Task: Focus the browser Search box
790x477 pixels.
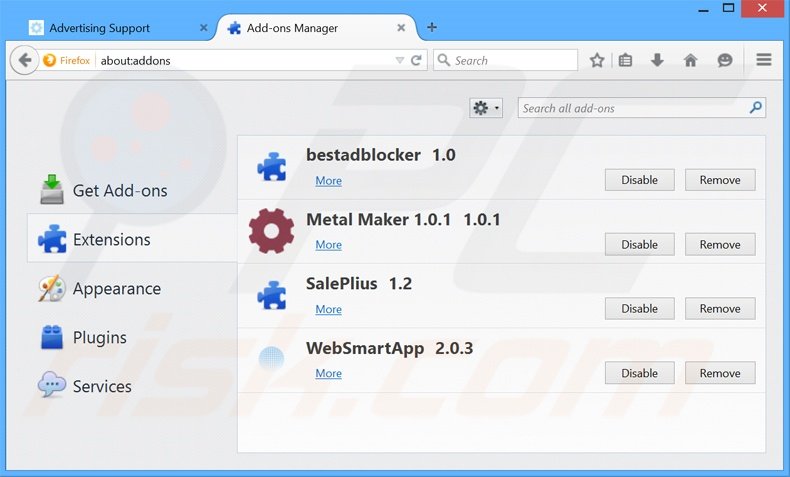Action: 505,60
